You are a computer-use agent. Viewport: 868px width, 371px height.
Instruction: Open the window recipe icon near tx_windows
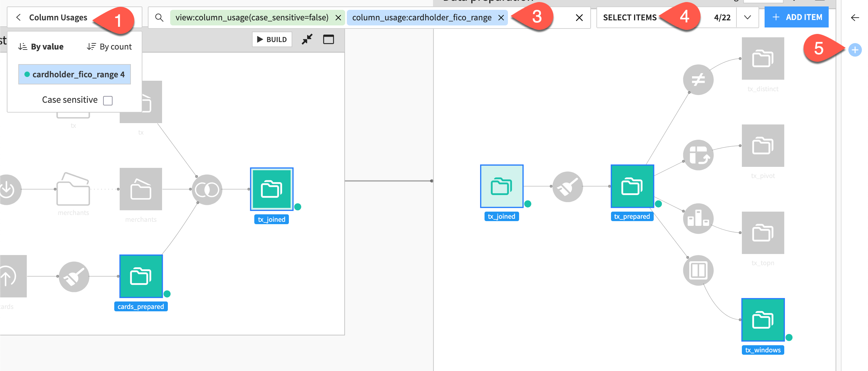pyautogui.click(x=698, y=270)
